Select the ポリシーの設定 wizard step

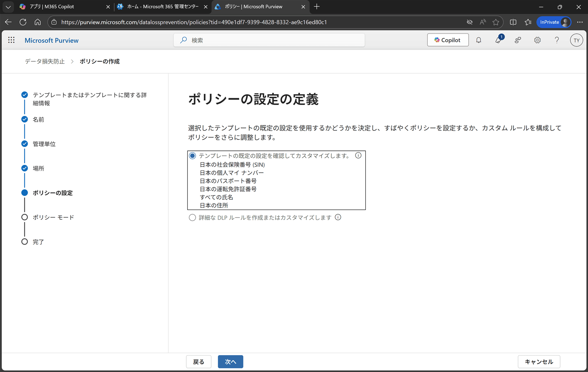click(x=53, y=193)
